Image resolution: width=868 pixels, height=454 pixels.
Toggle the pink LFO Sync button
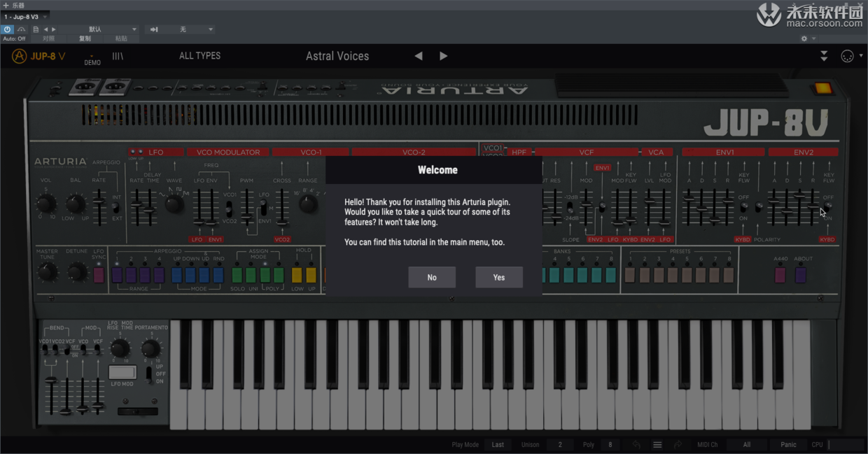99,275
